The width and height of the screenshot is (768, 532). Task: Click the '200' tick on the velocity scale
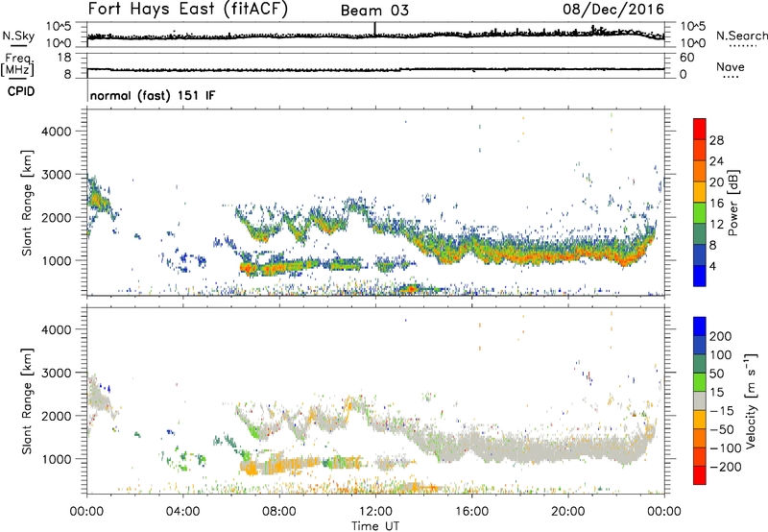coord(721,336)
